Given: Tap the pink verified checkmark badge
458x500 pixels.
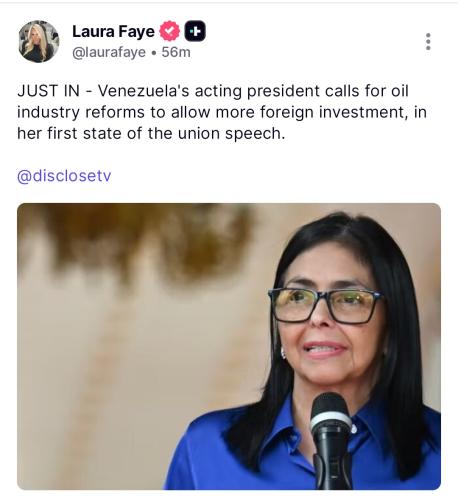Looking at the screenshot, I should (x=170, y=31).
